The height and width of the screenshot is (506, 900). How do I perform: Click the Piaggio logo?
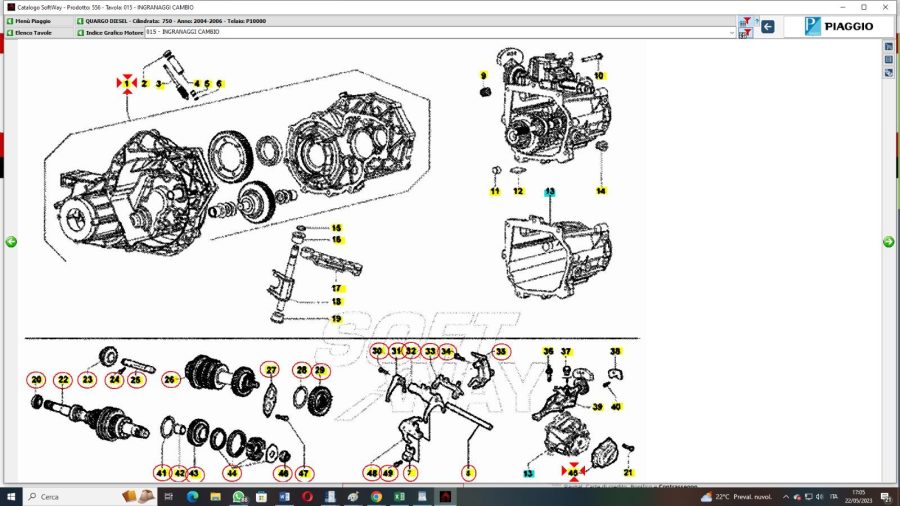click(838, 27)
